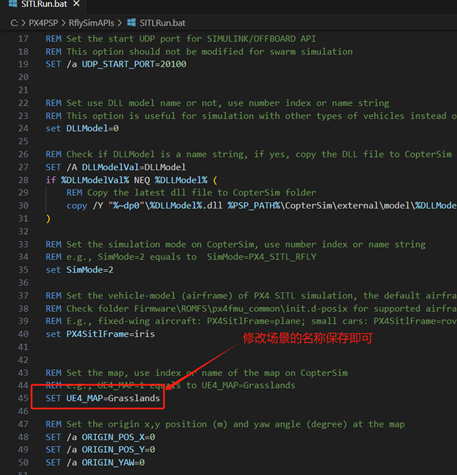Click 'SET /a ORIGIN_YAW=0' line
Screen dimensions: 457x475
95,463
